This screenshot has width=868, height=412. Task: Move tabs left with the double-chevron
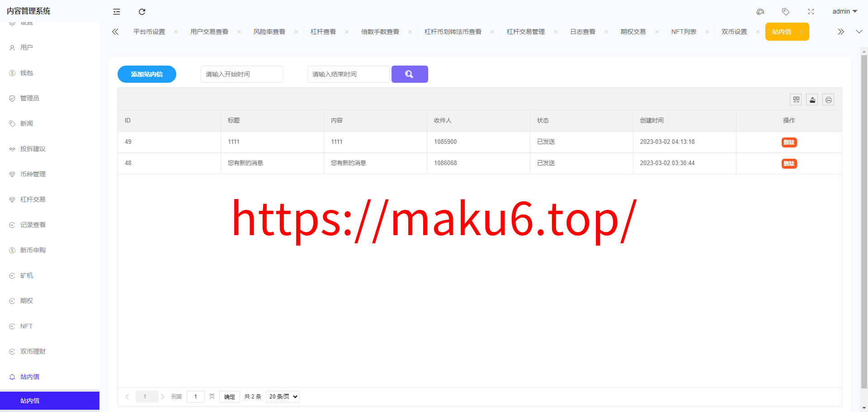pyautogui.click(x=115, y=32)
